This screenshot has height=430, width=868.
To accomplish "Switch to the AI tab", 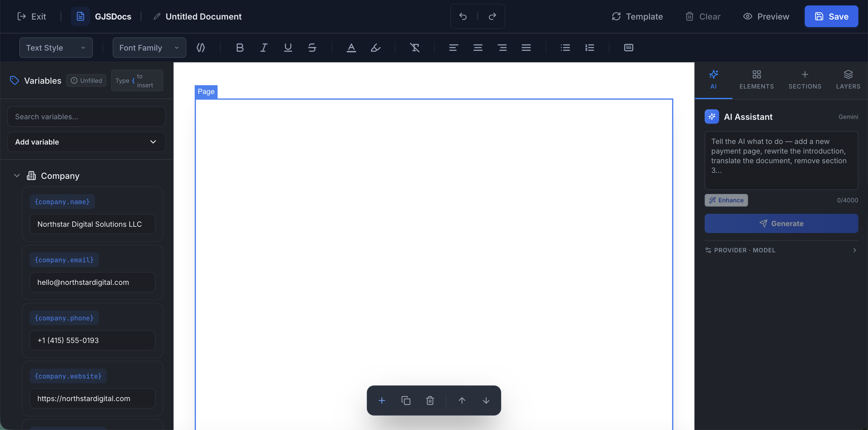I will click(713, 80).
